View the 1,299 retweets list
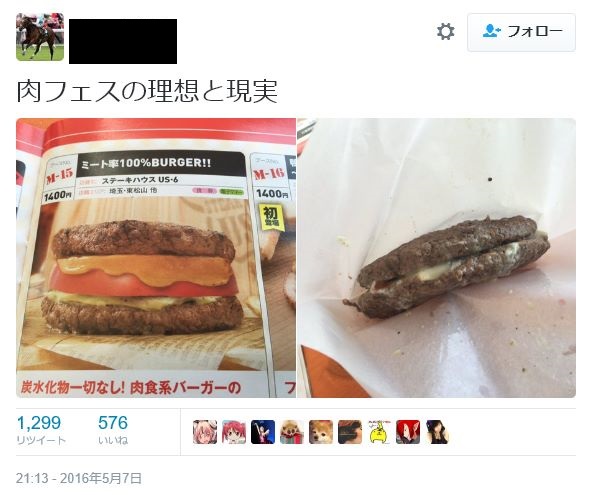 tap(41, 430)
